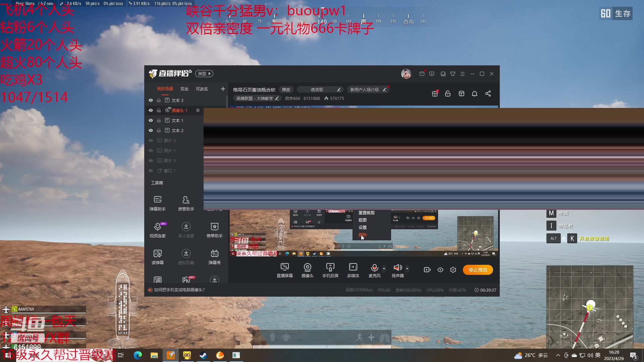The image size is (644, 362).
Task: Toggle lock on 文本 1 layer
Action: tap(159, 120)
